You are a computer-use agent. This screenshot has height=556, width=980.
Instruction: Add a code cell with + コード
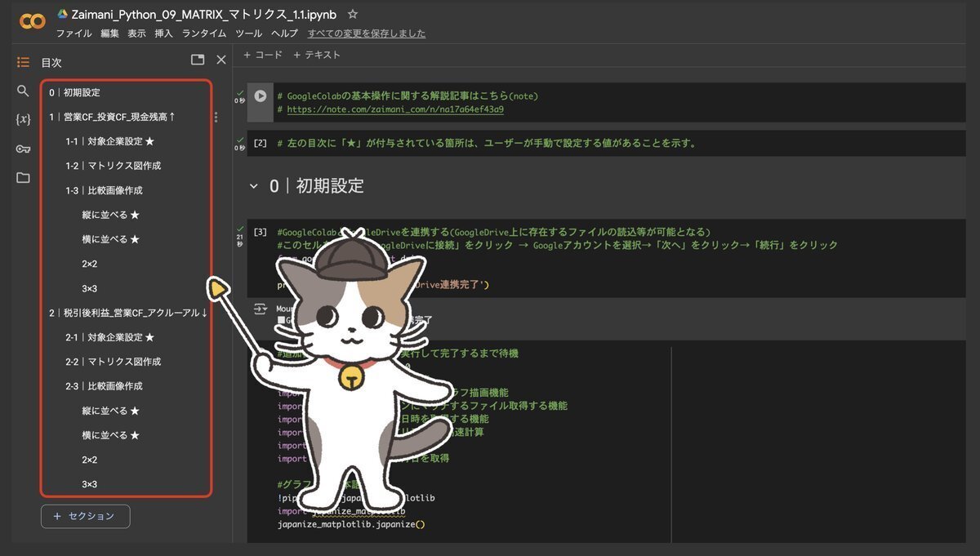(263, 55)
